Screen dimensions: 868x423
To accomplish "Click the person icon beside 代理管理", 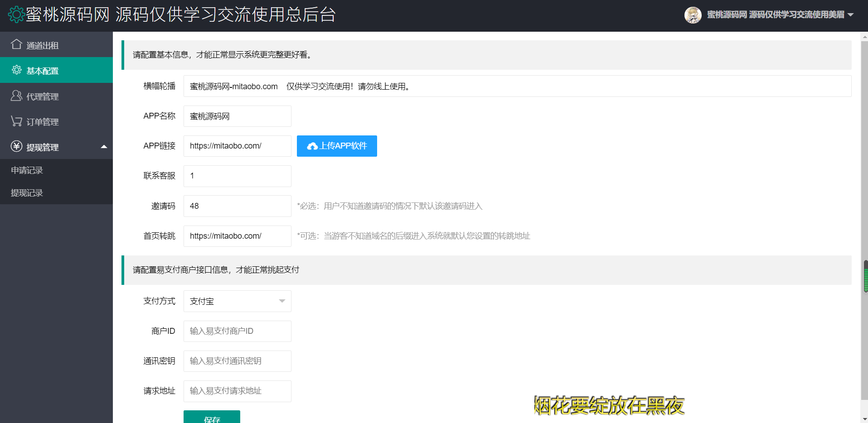I will tap(16, 96).
